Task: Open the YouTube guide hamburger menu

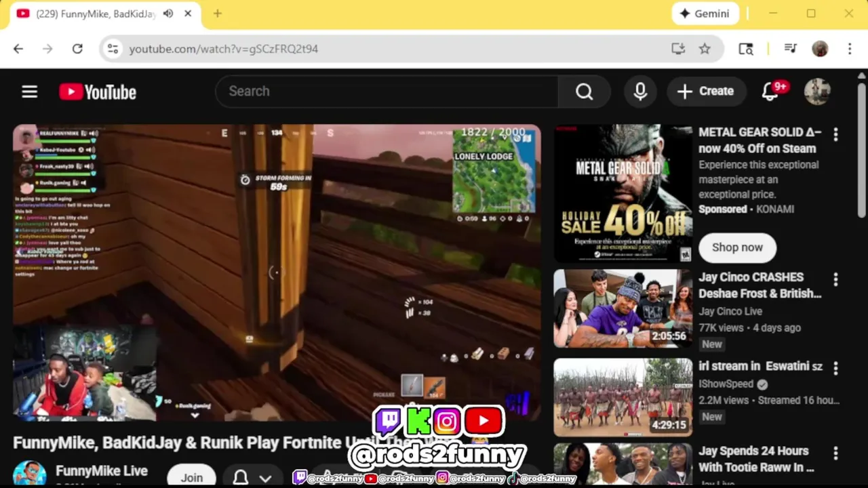Action: [x=29, y=91]
